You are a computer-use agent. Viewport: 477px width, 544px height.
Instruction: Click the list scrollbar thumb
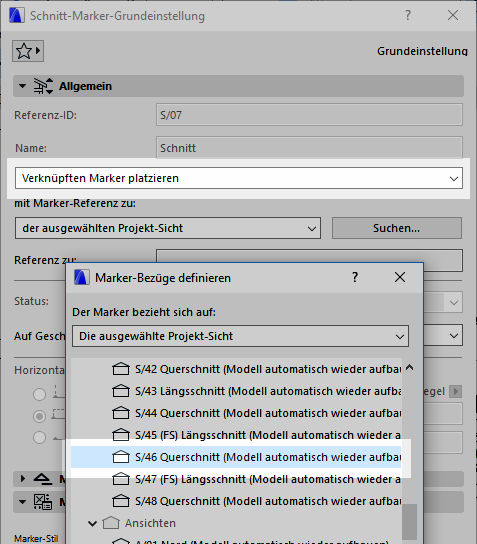point(409,522)
